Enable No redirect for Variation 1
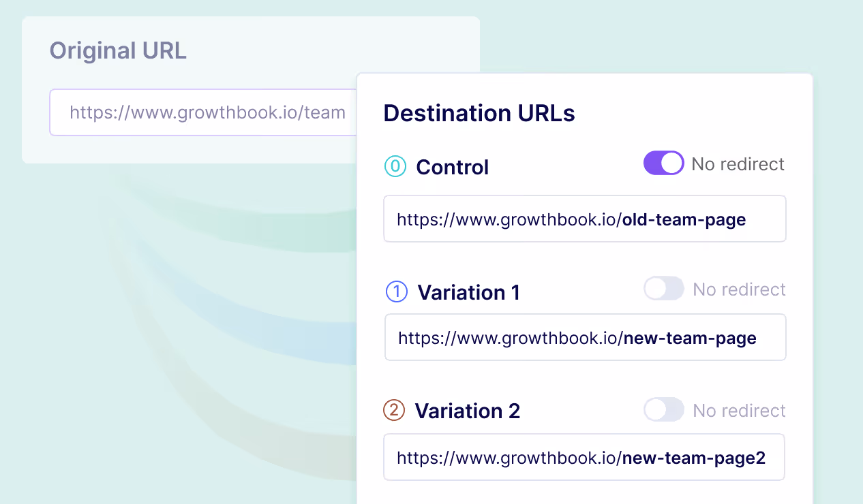 pos(664,289)
